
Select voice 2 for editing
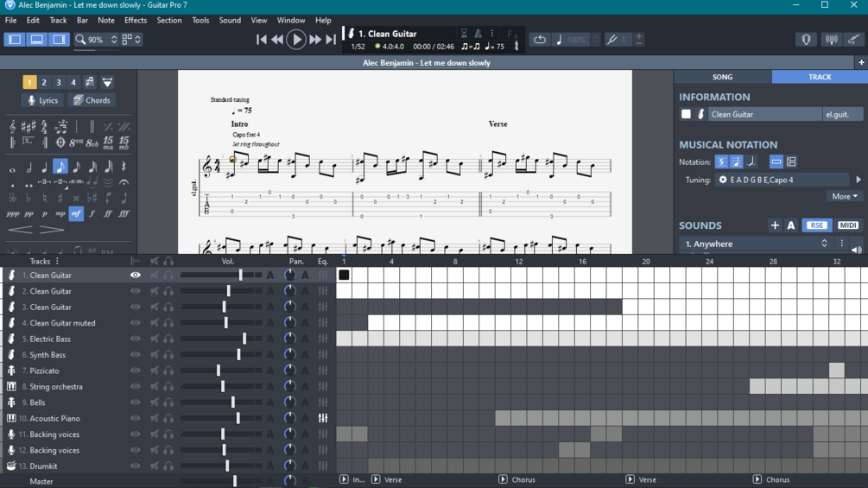(44, 82)
